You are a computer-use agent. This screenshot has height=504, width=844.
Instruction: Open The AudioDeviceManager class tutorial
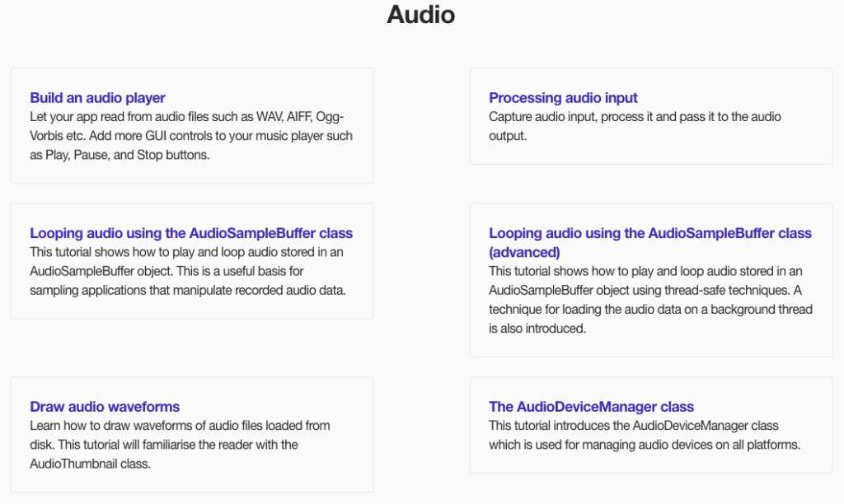pyautogui.click(x=591, y=407)
